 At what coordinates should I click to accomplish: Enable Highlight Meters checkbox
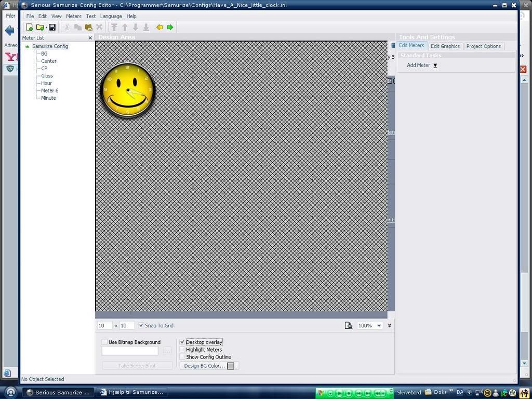[x=182, y=350]
